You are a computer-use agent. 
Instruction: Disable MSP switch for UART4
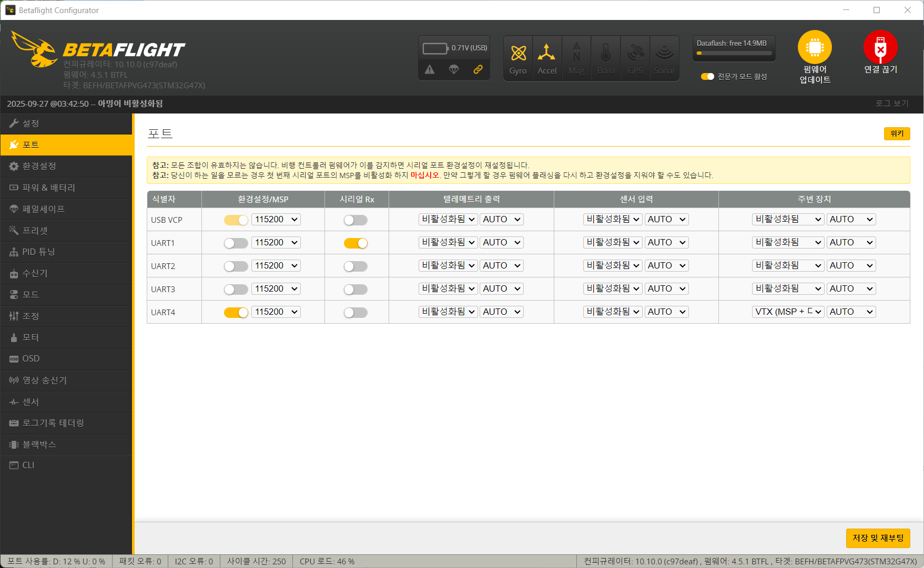(236, 313)
